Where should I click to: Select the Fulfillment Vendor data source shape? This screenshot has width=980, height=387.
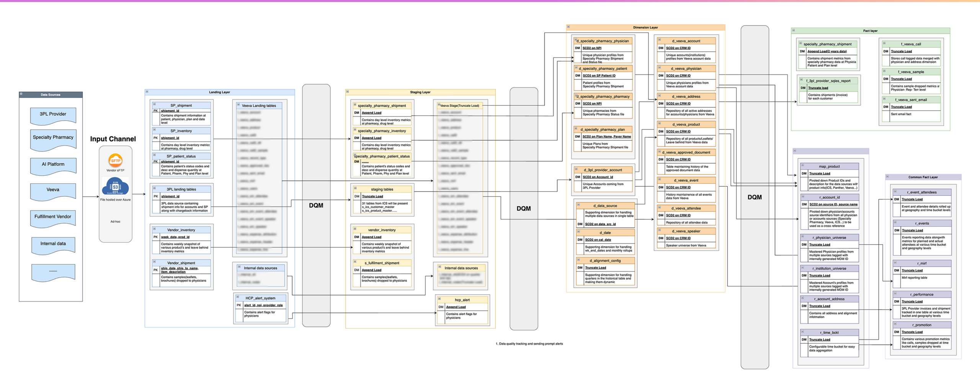53,219
